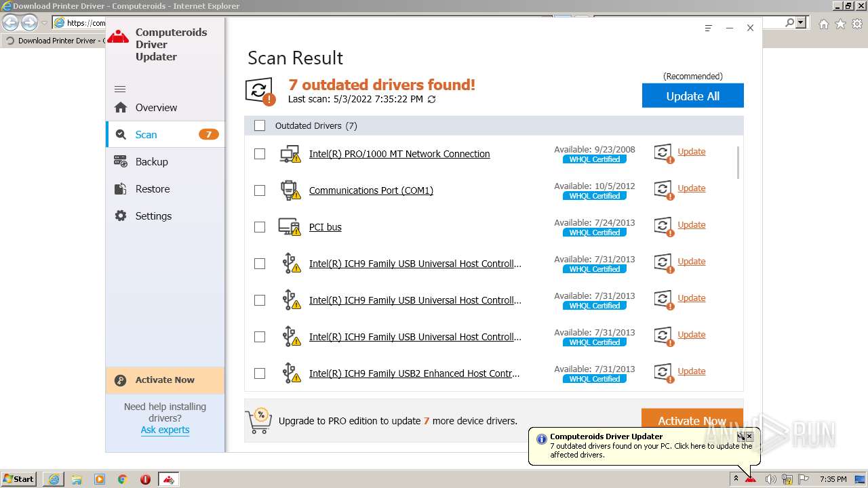Click Update link for PCI bus
The image size is (868, 488).
pos(692,225)
